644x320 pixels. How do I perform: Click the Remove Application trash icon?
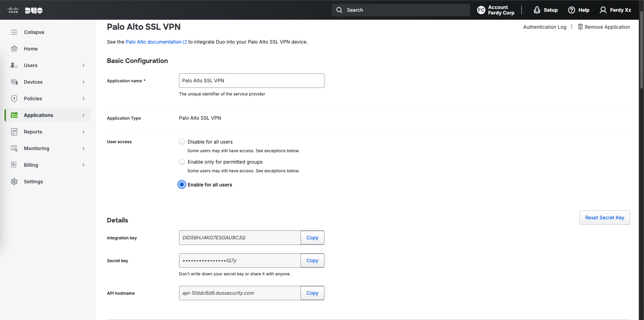(x=580, y=27)
